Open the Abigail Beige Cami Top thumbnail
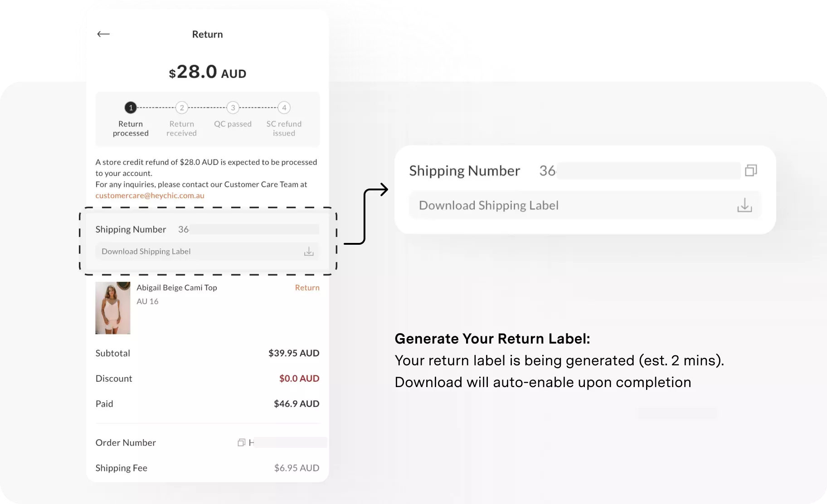The image size is (827, 504). (x=113, y=308)
